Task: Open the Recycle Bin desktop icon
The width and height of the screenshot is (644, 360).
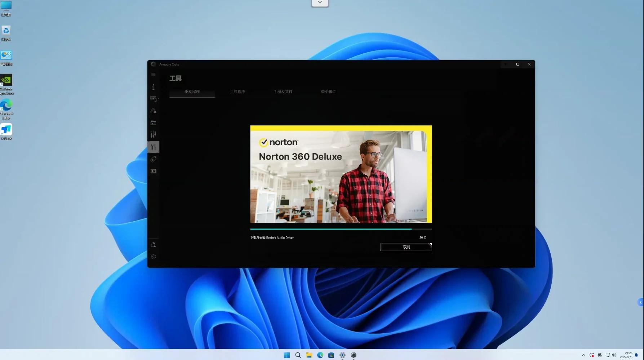Action: point(6,34)
